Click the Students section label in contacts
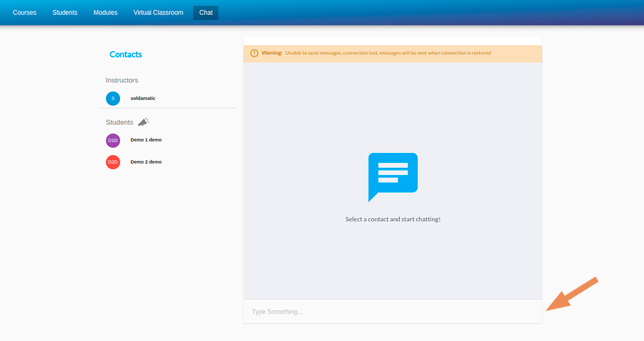The image size is (644, 341). point(119,123)
